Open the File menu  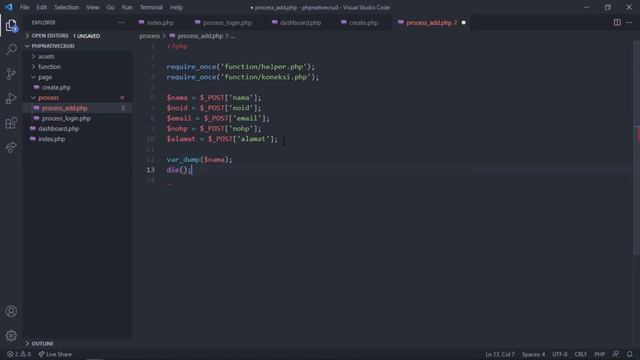click(24, 7)
